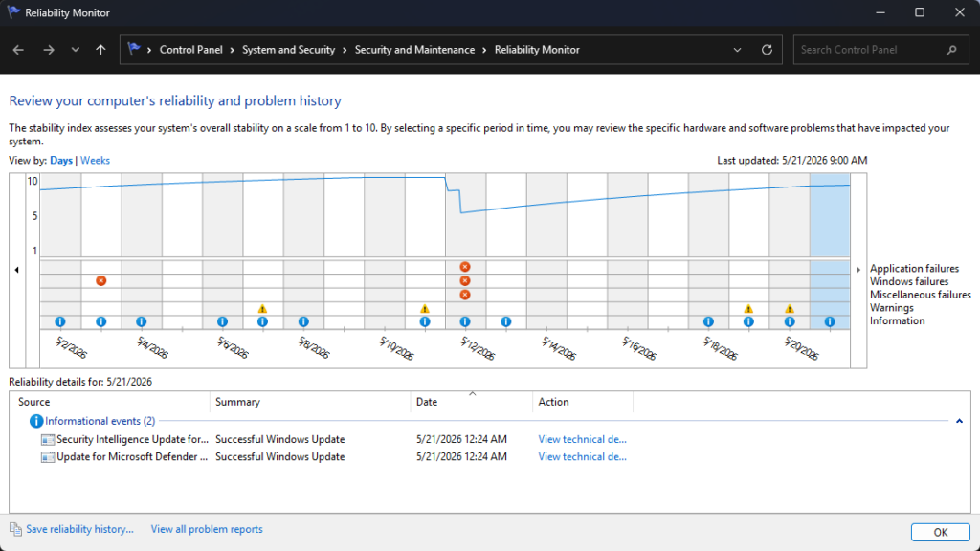Open the address bar history dropdown
The height and width of the screenshot is (551, 980).
(738, 50)
